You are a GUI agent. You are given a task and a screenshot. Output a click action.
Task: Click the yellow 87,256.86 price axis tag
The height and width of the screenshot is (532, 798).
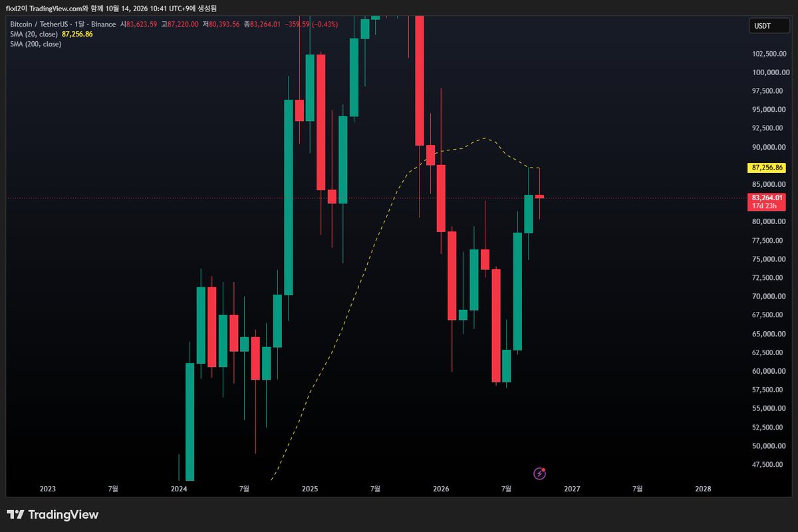point(767,168)
